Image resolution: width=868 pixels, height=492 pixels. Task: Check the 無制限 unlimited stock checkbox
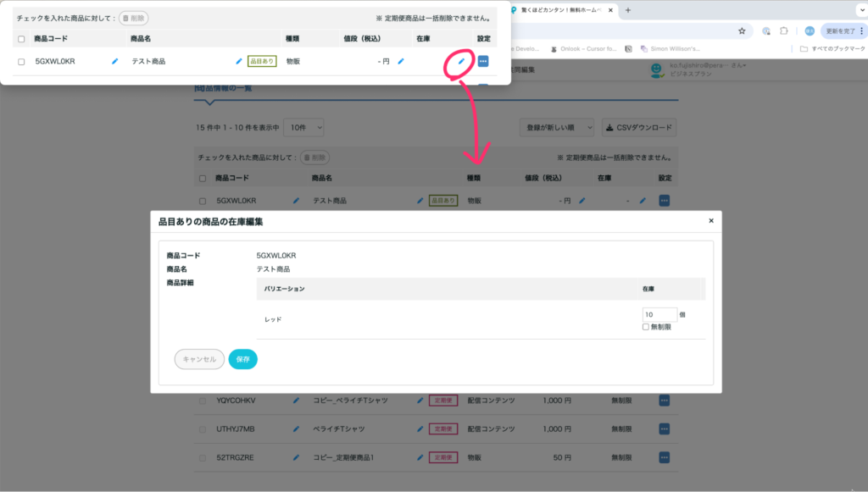point(646,327)
